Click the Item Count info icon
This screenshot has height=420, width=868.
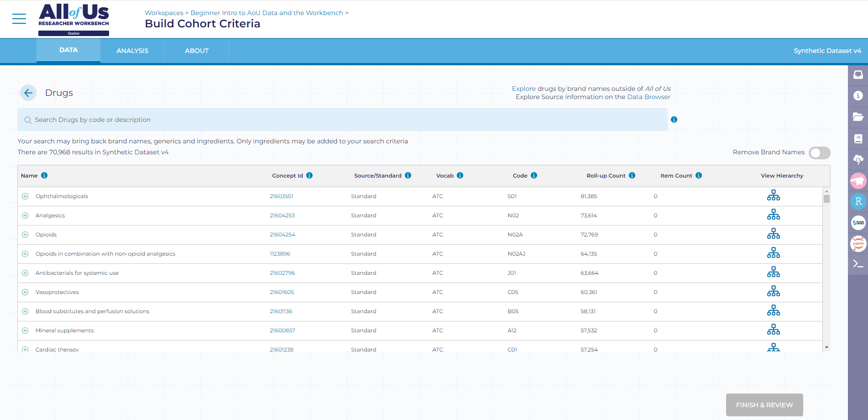[x=699, y=175]
